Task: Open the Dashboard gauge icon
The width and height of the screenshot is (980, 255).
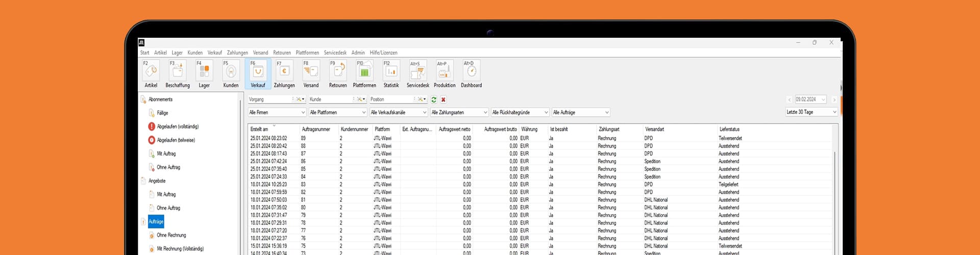Action: tap(471, 71)
